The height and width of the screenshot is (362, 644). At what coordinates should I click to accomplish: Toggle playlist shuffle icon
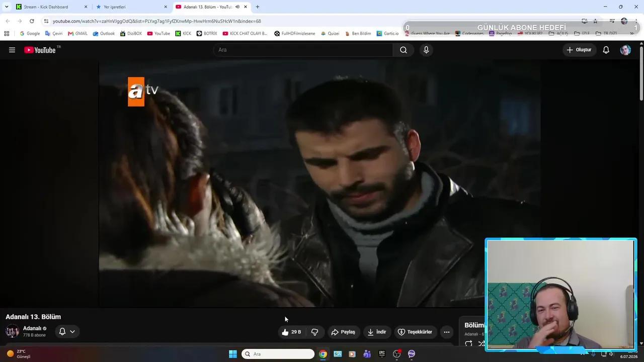point(481,344)
